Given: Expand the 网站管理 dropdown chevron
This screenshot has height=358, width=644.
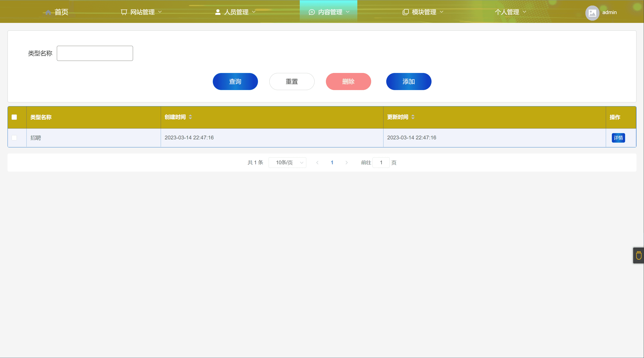Looking at the screenshot, I should click(x=160, y=12).
